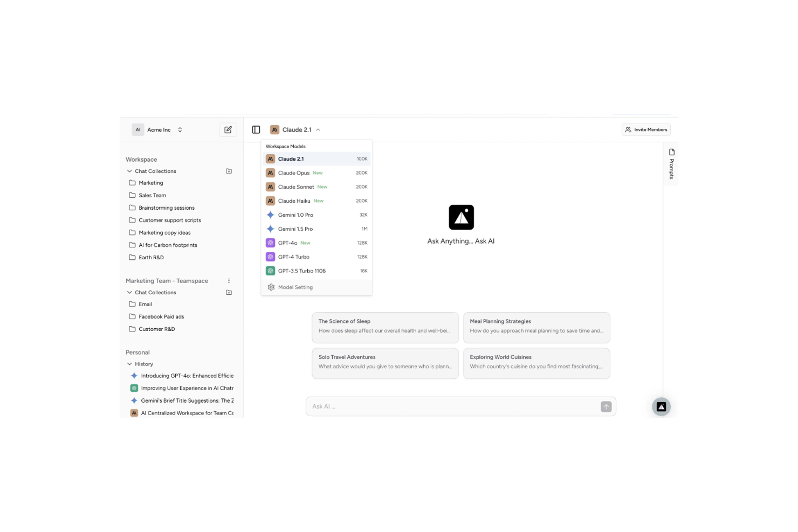Click the Earth R&D folder icon
Screen dimensions: 798x532
tap(132, 257)
